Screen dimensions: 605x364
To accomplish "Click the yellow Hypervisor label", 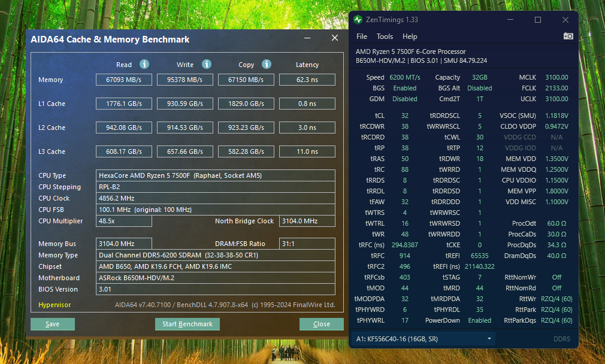I will 55,305.
